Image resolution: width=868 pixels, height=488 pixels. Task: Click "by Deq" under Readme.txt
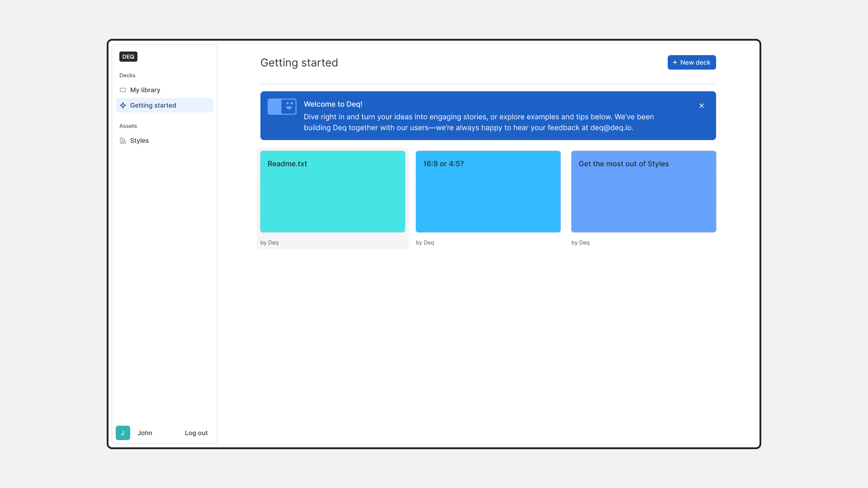click(x=269, y=243)
